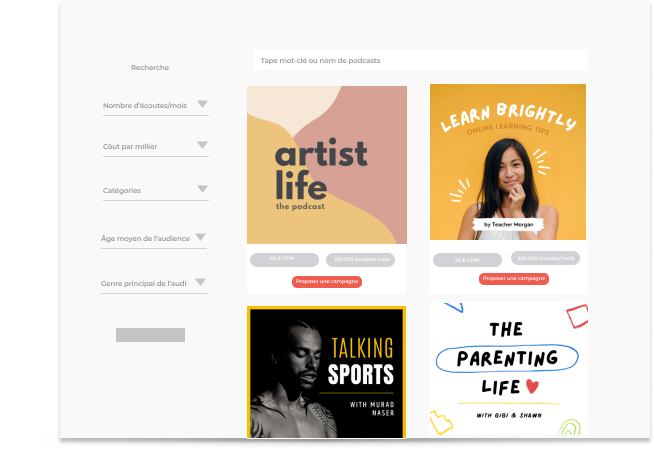Propose a campaign for artist life podcast

point(327,282)
